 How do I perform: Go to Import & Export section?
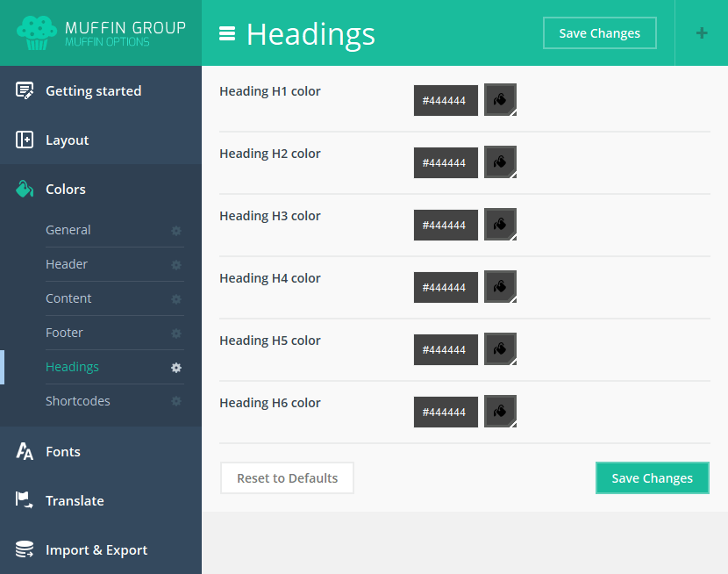click(x=96, y=550)
